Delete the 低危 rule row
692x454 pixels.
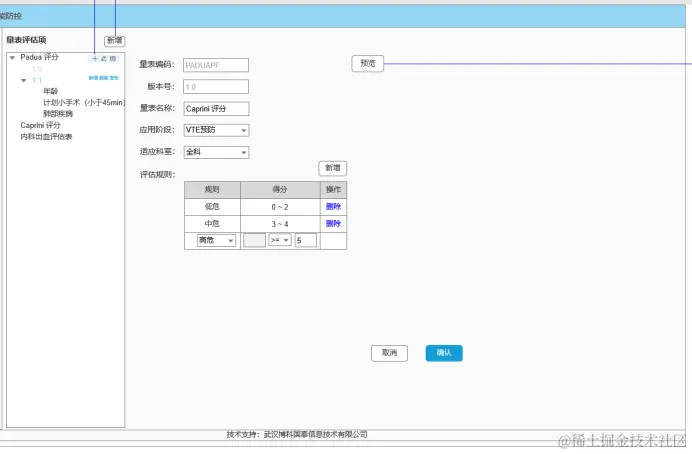tap(333, 206)
